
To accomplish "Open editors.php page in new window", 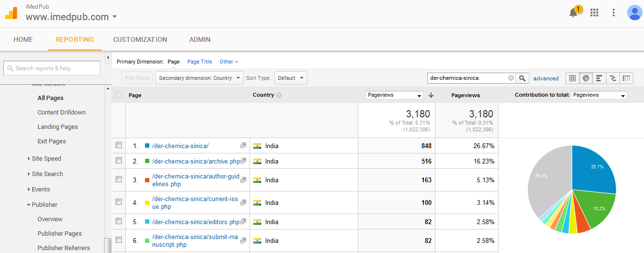I will [x=243, y=221].
